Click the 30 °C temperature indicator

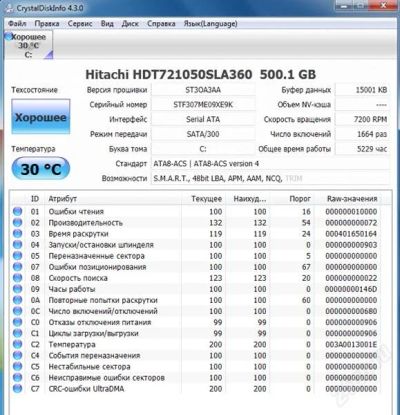(41, 169)
